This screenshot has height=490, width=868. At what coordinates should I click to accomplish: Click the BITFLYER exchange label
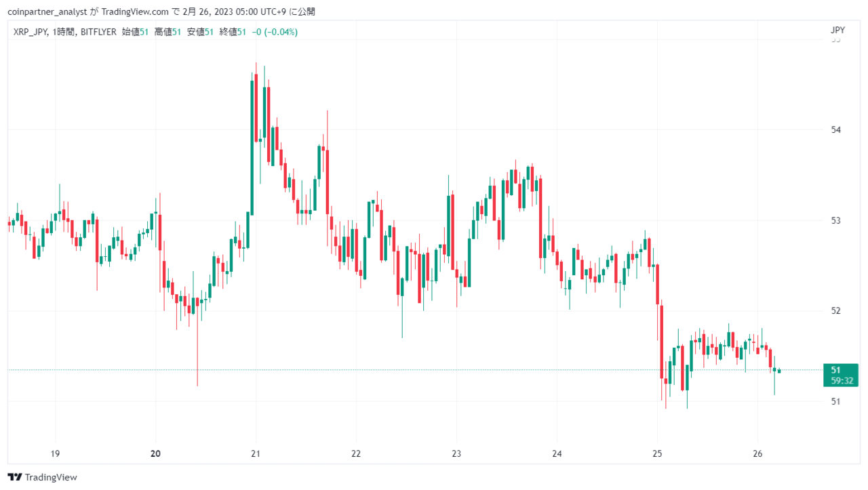coord(98,32)
